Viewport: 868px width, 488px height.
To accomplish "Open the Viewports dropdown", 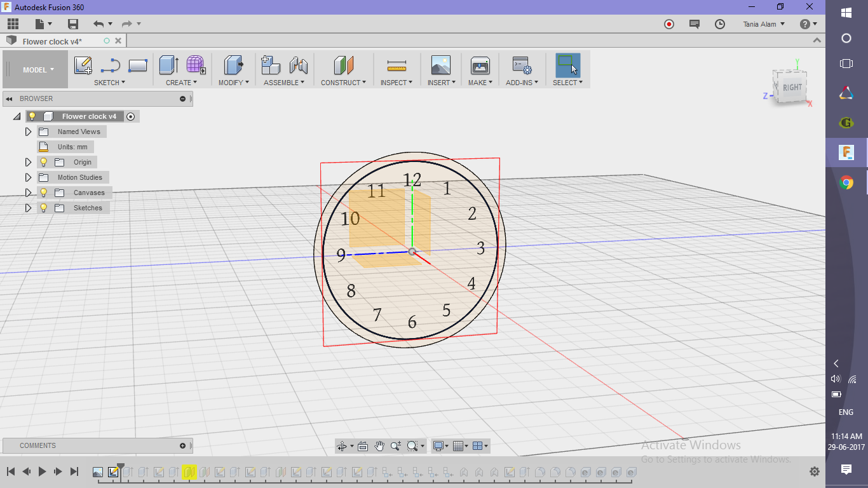I will pos(481,446).
